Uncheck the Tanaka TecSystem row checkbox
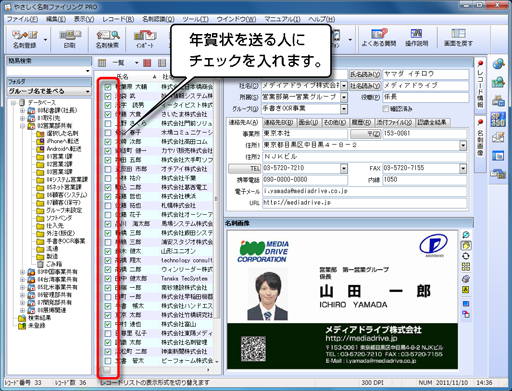Image resolution: width=512 pixels, height=391 pixels. (108, 279)
